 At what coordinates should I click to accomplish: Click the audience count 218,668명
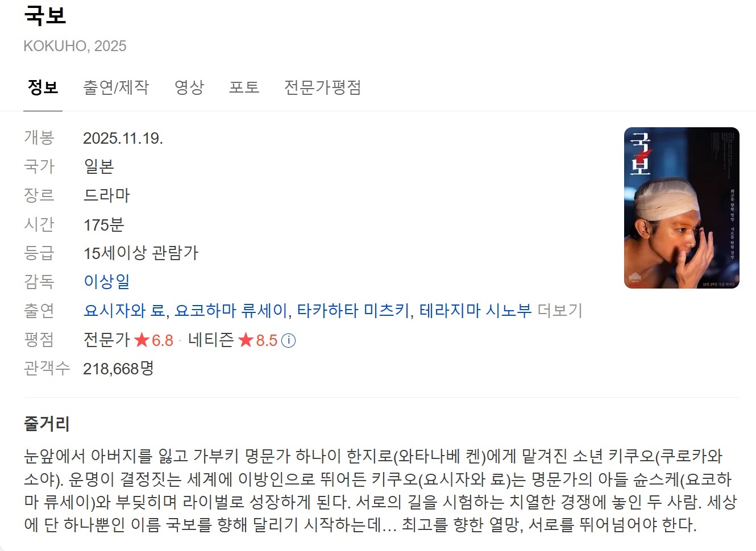118,369
